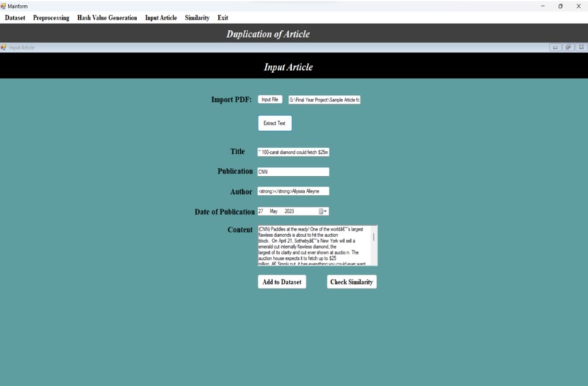Minimize the Mainform window

click(x=543, y=6)
